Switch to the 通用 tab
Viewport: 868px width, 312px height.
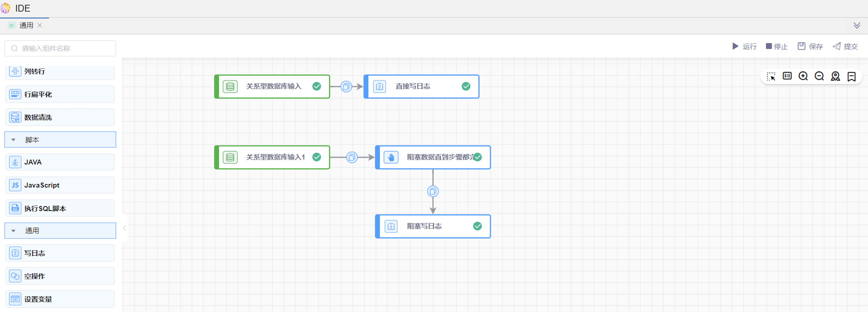click(x=26, y=26)
